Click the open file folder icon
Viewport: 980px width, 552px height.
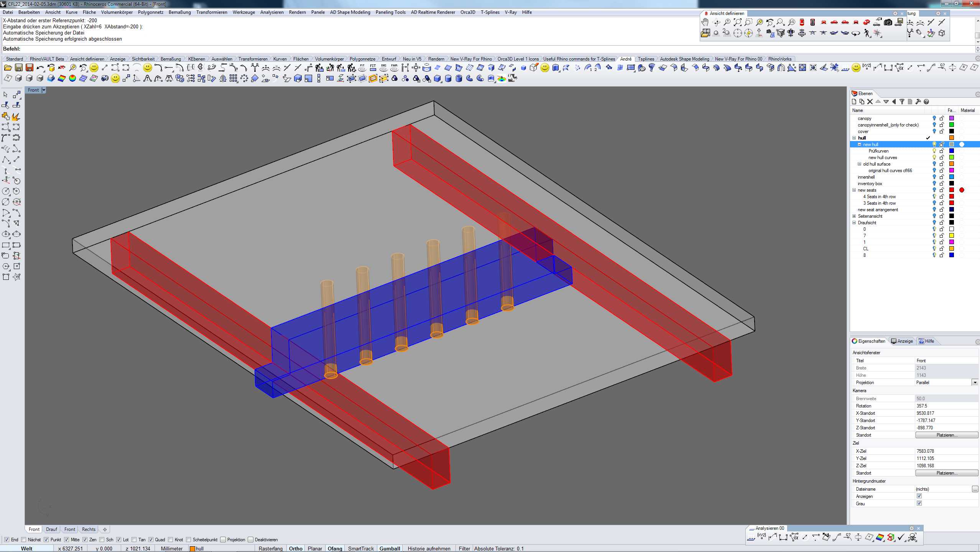point(8,68)
